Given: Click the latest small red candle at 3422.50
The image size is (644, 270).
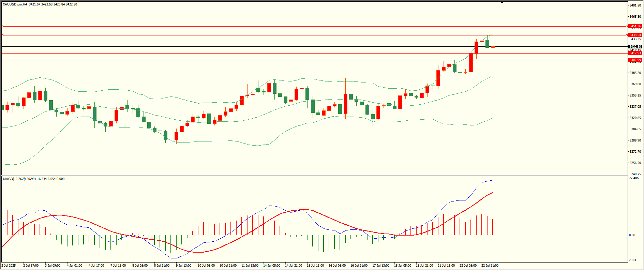Looking at the screenshot, I should point(493,47).
